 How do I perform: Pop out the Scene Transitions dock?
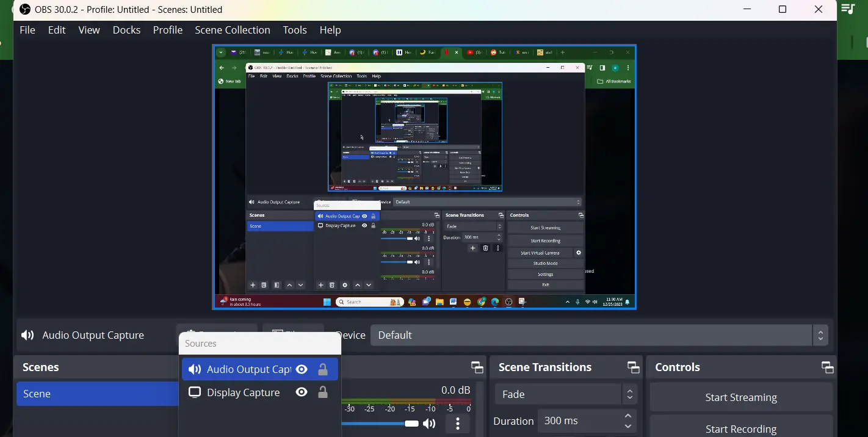point(633,367)
